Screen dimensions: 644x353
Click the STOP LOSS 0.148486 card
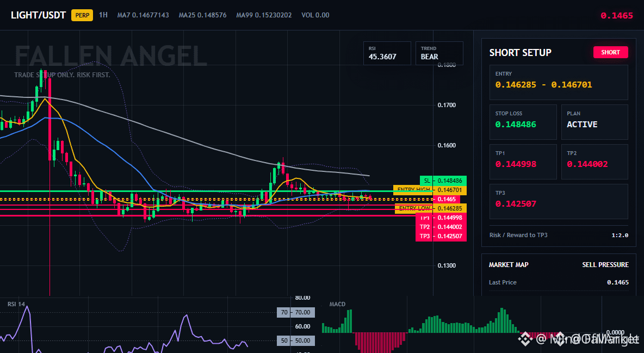tap(523, 122)
